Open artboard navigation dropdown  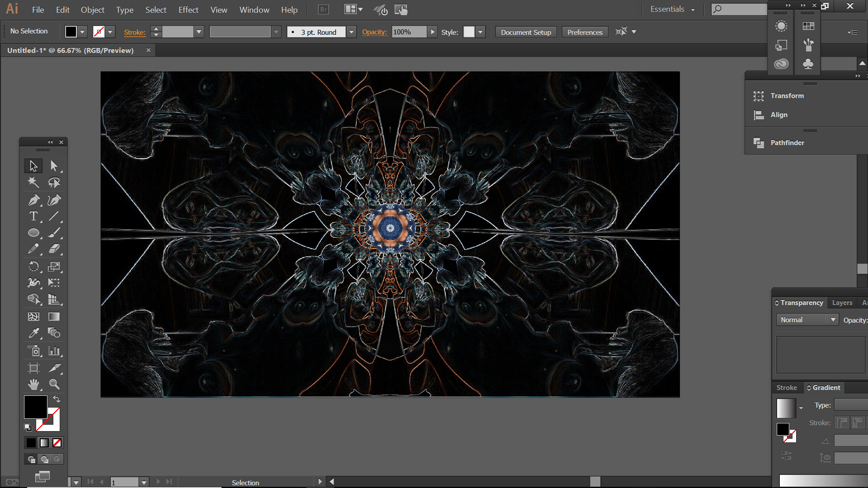point(144,482)
